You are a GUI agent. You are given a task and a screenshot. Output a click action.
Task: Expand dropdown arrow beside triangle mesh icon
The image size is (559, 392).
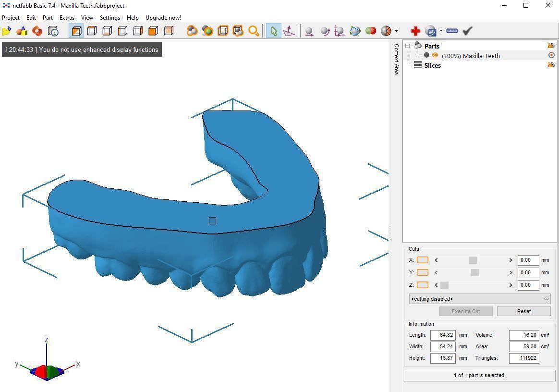(x=396, y=31)
